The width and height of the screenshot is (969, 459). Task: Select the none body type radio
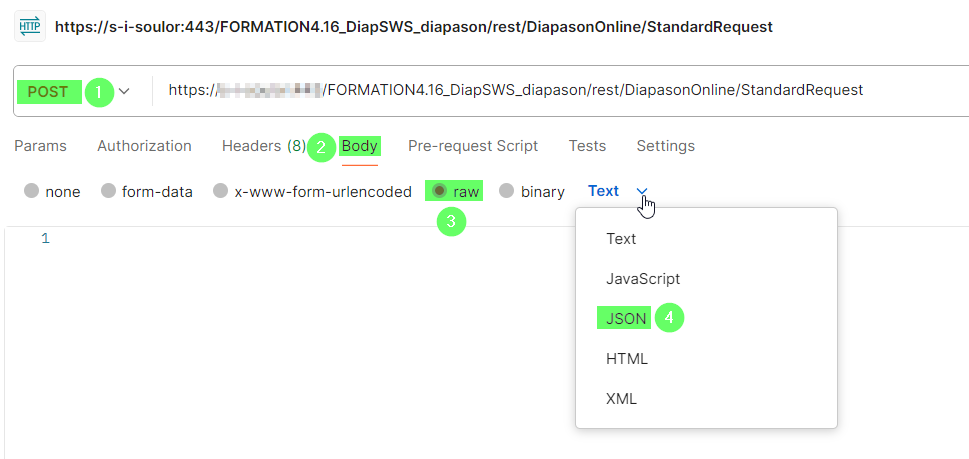(x=32, y=191)
